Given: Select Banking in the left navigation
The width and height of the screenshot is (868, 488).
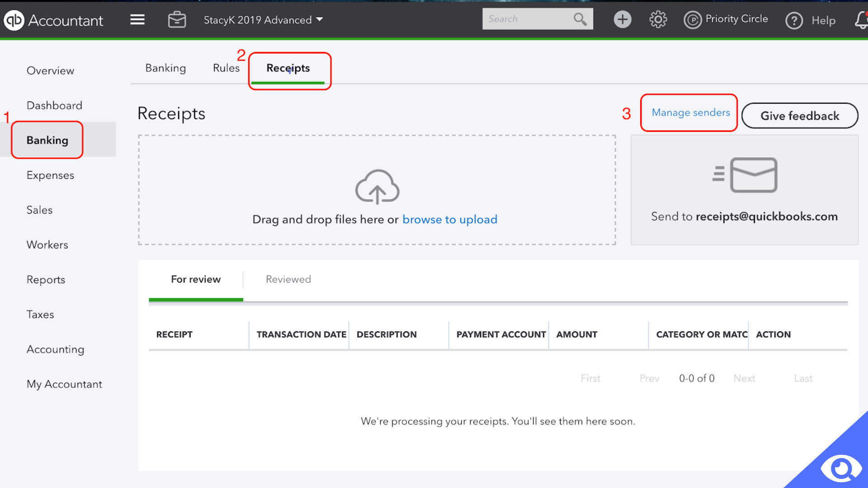Looking at the screenshot, I should (x=47, y=140).
